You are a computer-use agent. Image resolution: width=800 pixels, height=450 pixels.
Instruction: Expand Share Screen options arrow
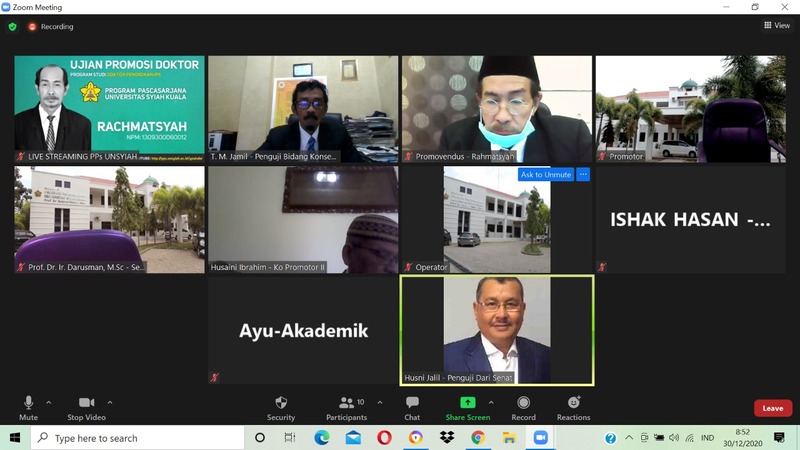[491, 403]
